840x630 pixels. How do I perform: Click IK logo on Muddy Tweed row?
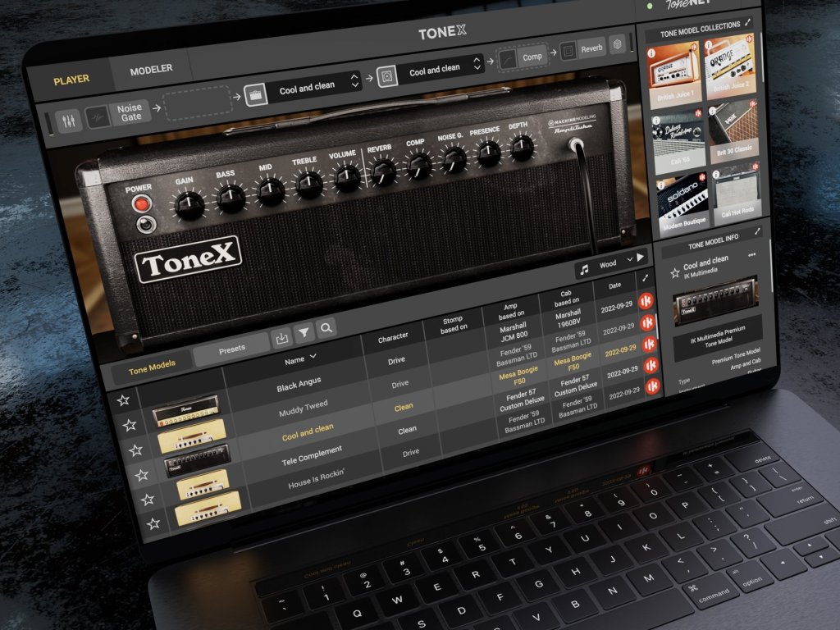pyautogui.click(x=648, y=322)
